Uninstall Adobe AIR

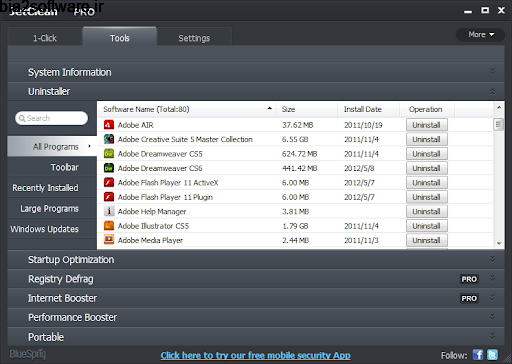pyautogui.click(x=427, y=125)
